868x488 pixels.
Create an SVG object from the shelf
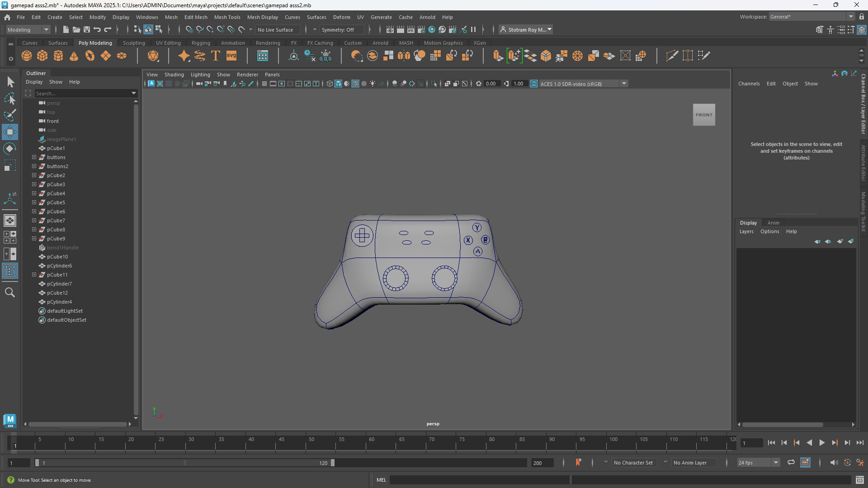tap(231, 55)
